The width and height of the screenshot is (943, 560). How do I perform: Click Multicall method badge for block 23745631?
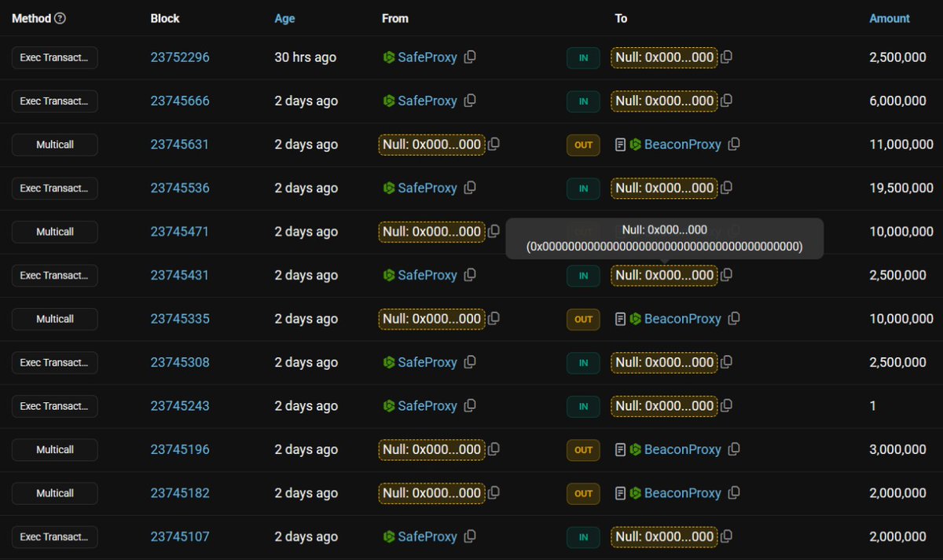click(x=54, y=145)
